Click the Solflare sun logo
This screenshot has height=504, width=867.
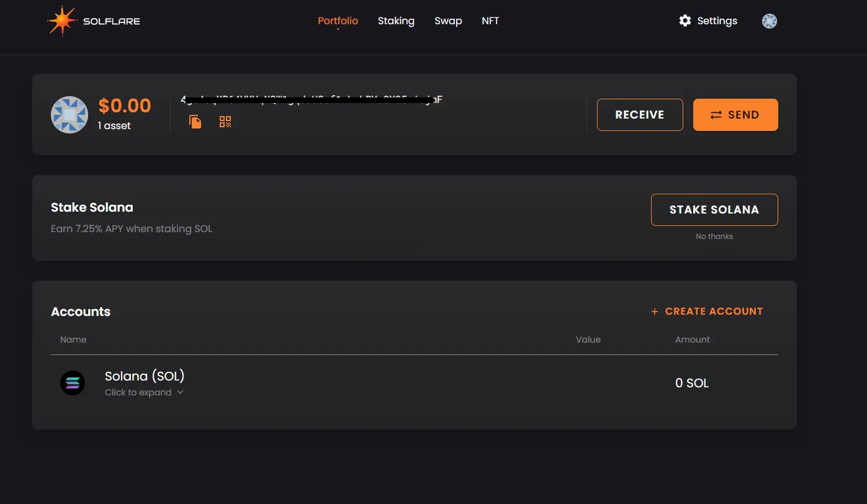coord(62,21)
